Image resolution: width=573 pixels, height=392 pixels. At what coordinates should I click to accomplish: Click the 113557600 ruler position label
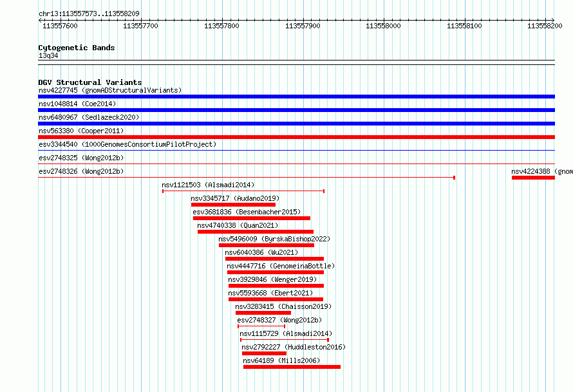60,26
